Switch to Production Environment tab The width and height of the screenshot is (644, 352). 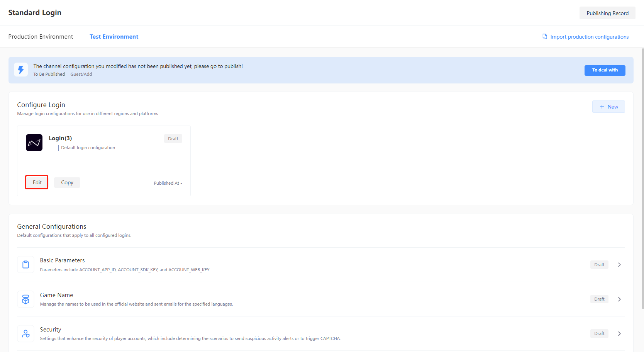point(41,37)
